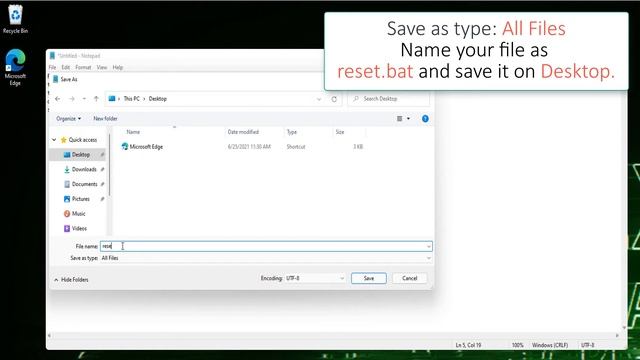This screenshot has height=360, width=640.
Task: Open recent locations dropdown arrow
Action: [x=84, y=99]
